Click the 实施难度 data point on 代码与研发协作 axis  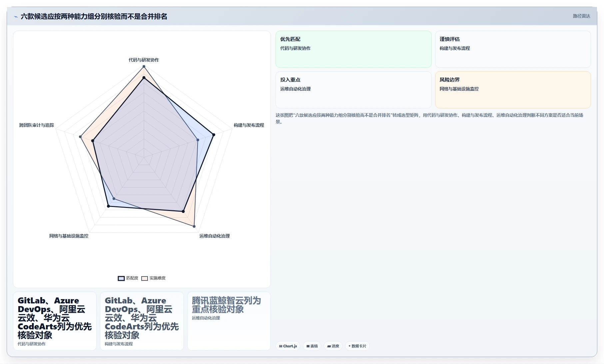(x=144, y=67)
